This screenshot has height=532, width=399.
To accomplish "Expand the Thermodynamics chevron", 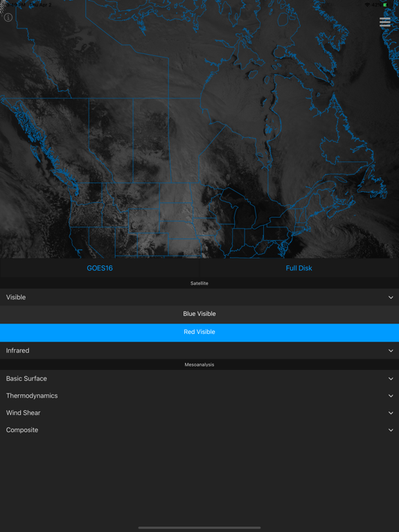I will pos(391,396).
